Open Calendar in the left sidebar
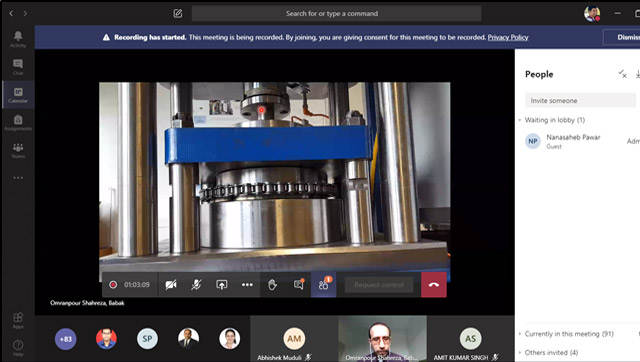640x362 pixels. pyautogui.click(x=18, y=95)
